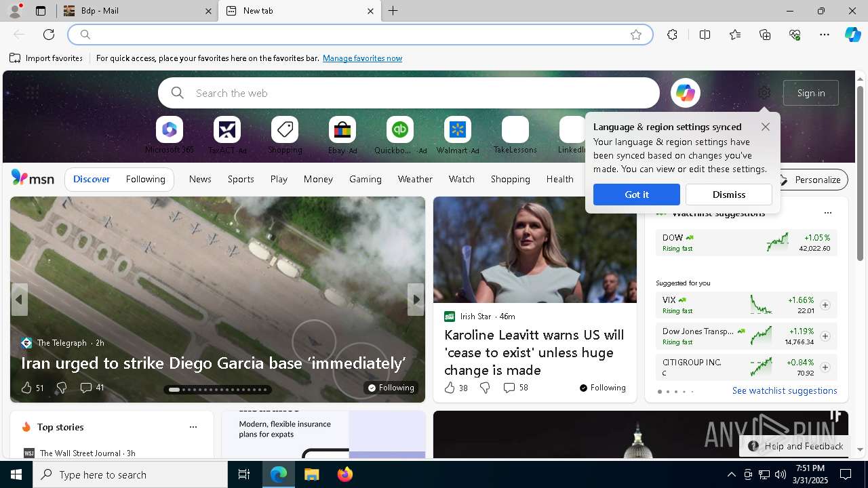This screenshot has height=488, width=868.
Task: Open a new browser tab
Action: tap(393, 11)
